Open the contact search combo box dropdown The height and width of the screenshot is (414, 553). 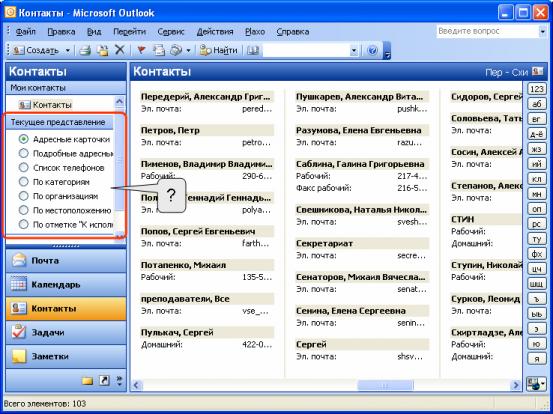354,50
